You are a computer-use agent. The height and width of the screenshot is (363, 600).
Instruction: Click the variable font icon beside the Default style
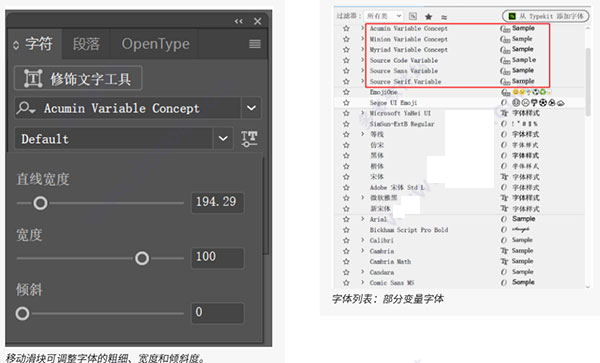[x=249, y=138]
